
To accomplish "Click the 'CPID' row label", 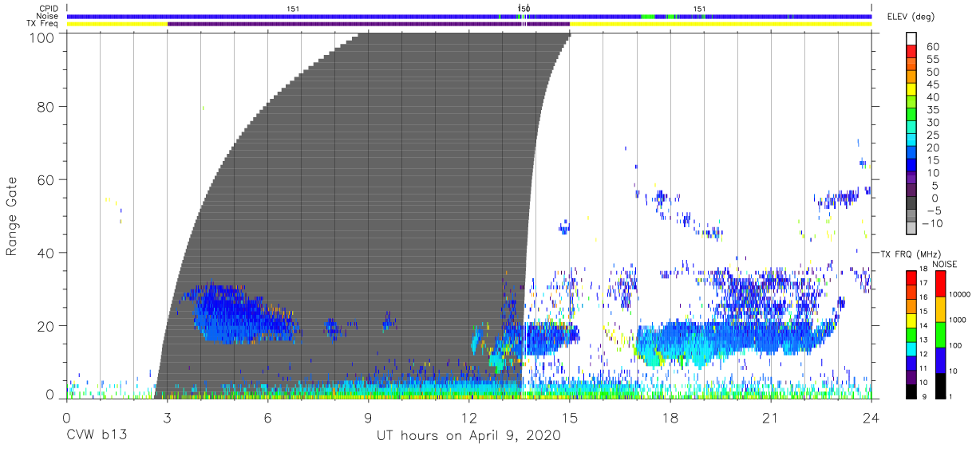I will (x=48, y=8).
